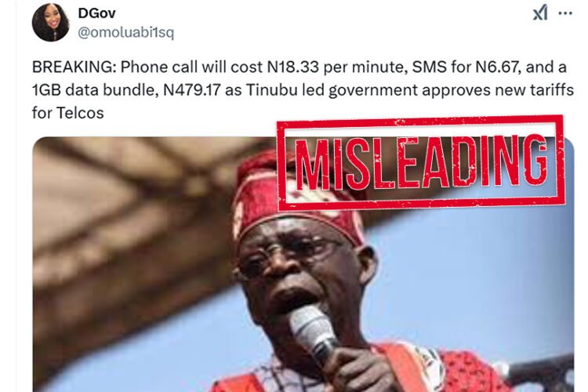The image size is (588, 392).
Task: Click the DGov display name
Action: point(96,13)
